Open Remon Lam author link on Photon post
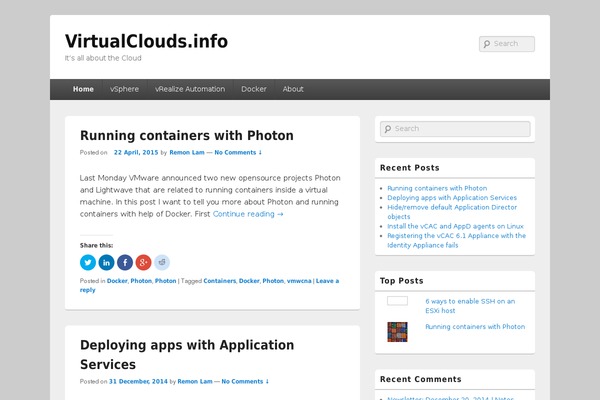Viewport: 600px width, 400px height. 187,152
